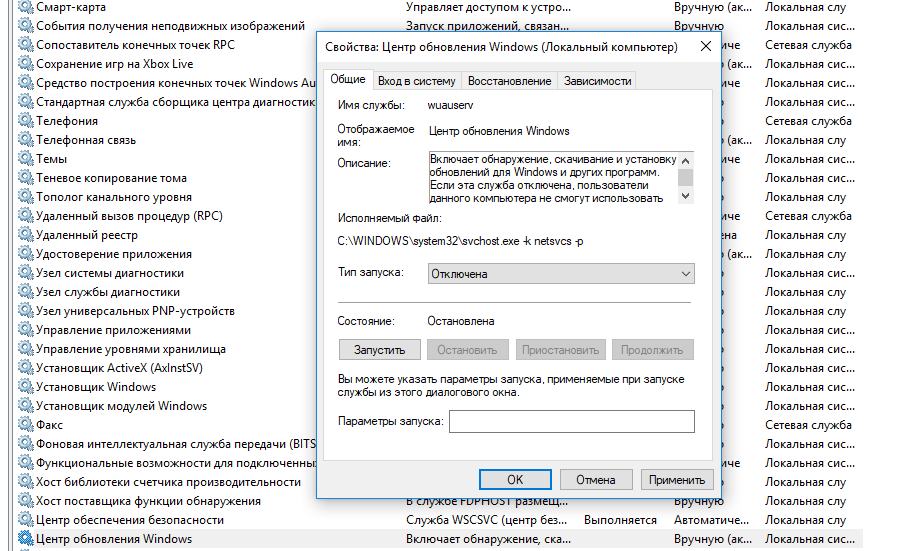Click the gear icon beside Удаленный реестр
Viewport: 898px width, 551px height.
click(26, 235)
